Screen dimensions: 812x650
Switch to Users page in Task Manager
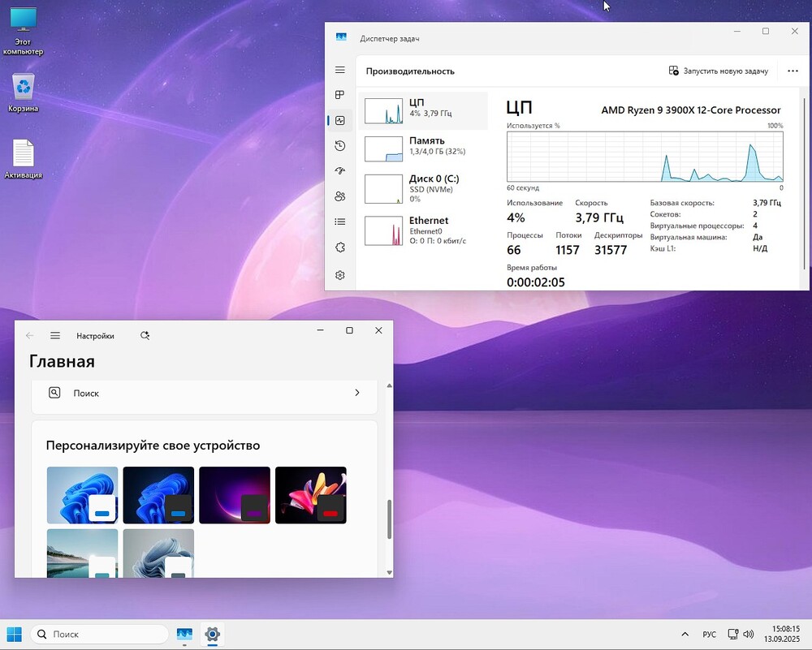(x=340, y=196)
